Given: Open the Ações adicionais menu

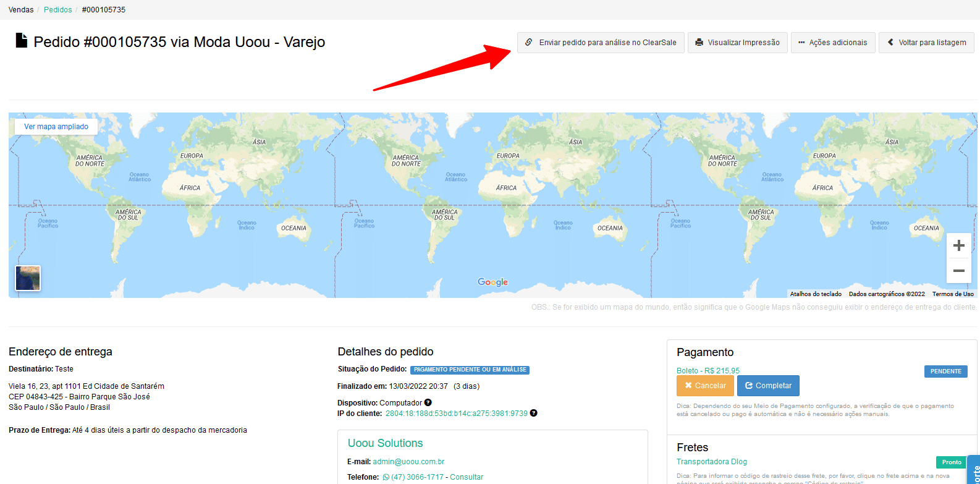Looking at the screenshot, I should [x=833, y=43].
